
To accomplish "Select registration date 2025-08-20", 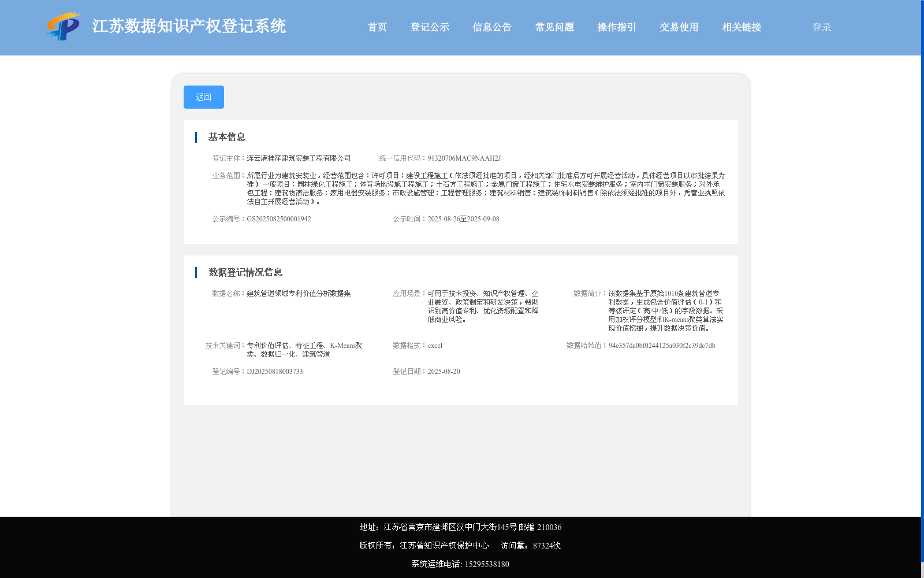I will [444, 372].
